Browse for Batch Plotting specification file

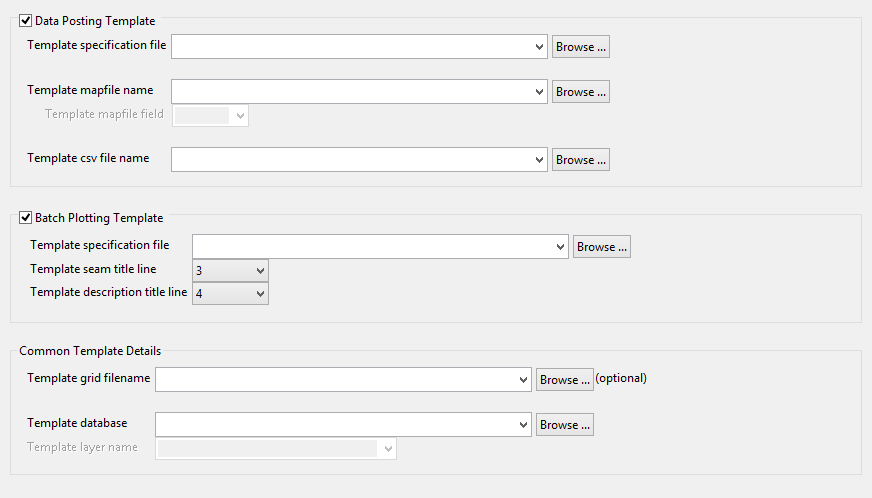coord(601,247)
